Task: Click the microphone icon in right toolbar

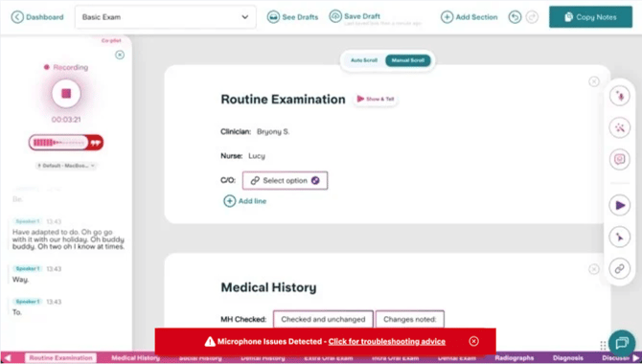Action: point(619,96)
